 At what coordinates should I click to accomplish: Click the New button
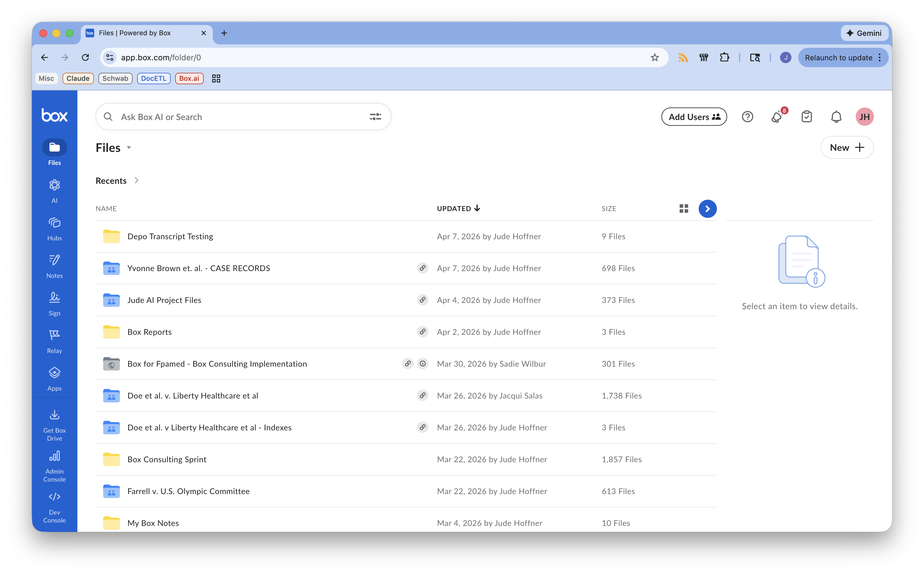[847, 147]
